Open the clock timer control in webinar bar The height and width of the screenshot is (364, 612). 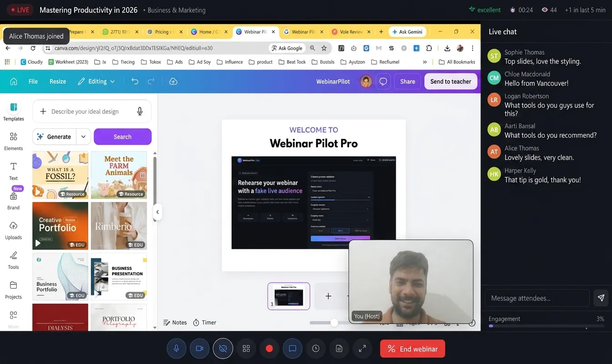pos(316,349)
